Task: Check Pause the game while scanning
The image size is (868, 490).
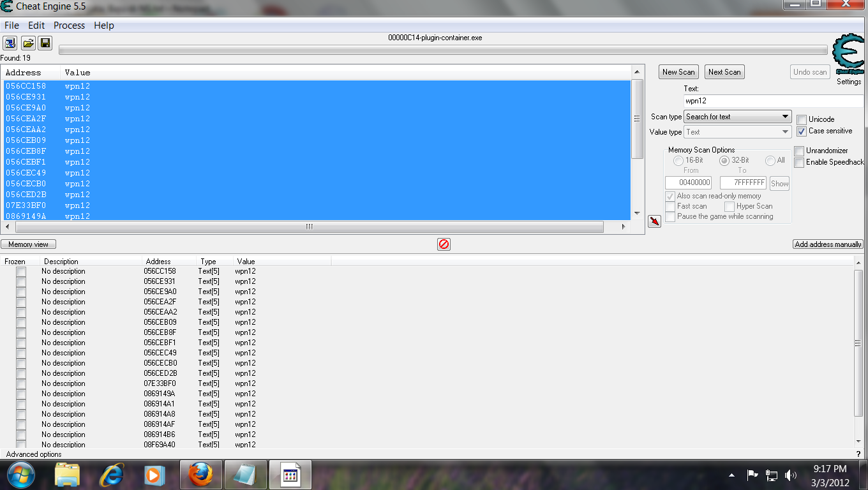Action: tap(670, 217)
